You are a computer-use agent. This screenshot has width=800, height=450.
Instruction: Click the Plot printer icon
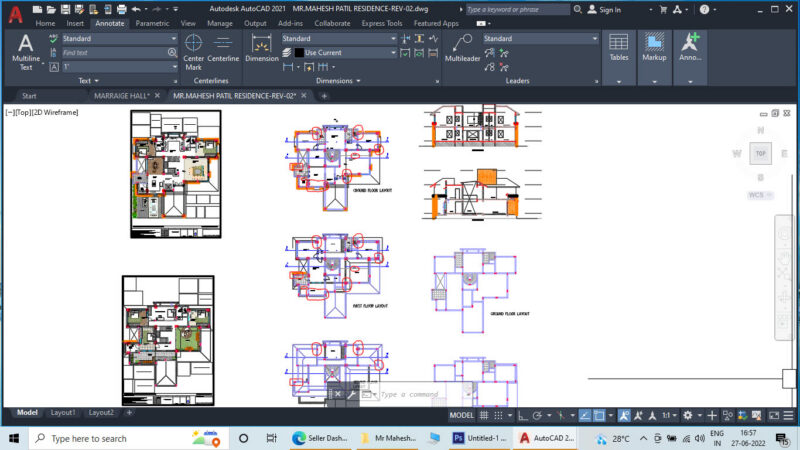(x=121, y=9)
